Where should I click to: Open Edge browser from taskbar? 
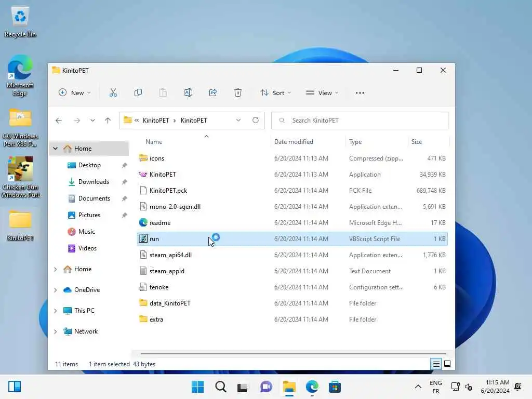point(312,387)
